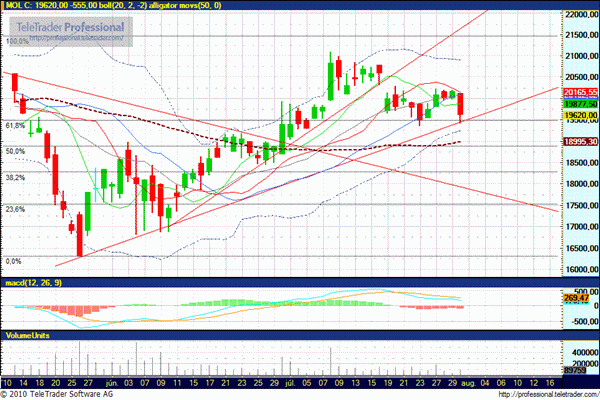Screen dimensions: 600x400
Task: Click the © 2010 TeleTrader Software AG text
Action: pos(62,393)
